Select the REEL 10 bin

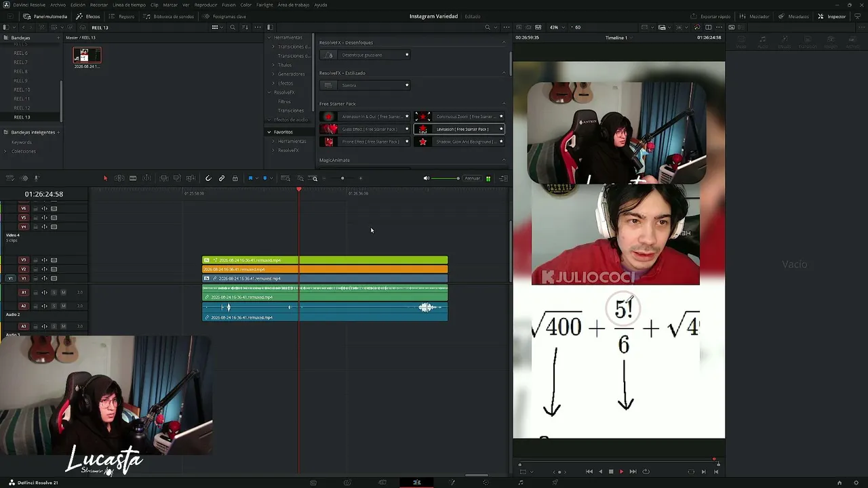(x=22, y=89)
